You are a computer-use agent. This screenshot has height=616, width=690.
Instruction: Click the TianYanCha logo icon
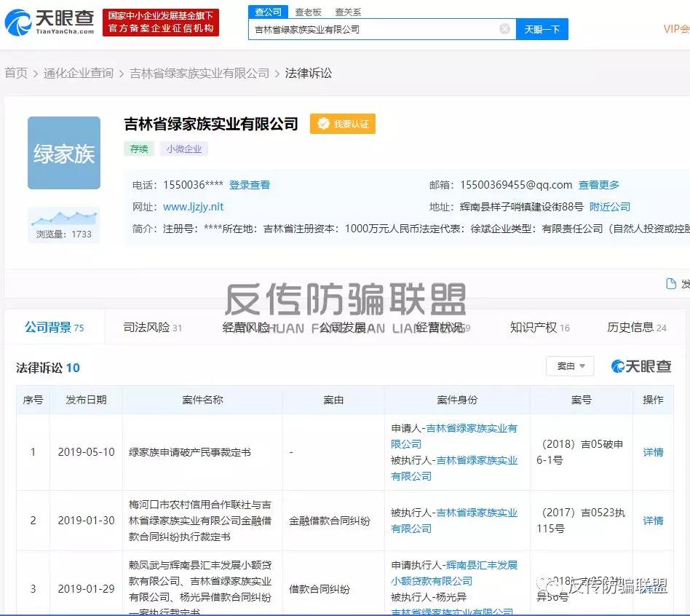(18, 23)
